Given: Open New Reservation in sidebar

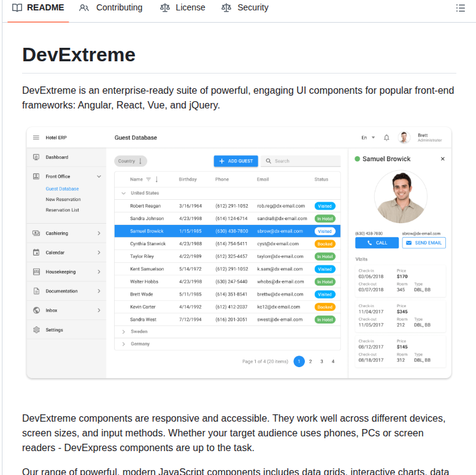Looking at the screenshot, I should point(63,199).
